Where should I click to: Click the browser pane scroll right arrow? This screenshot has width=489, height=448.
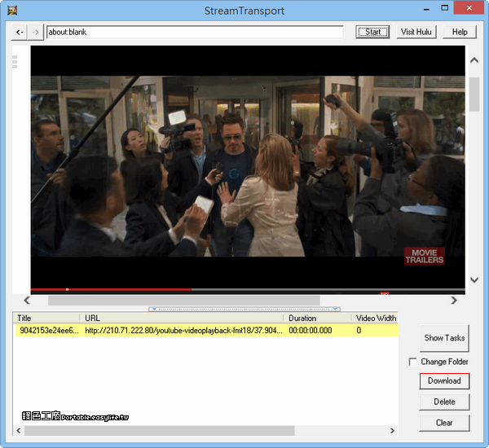(454, 301)
